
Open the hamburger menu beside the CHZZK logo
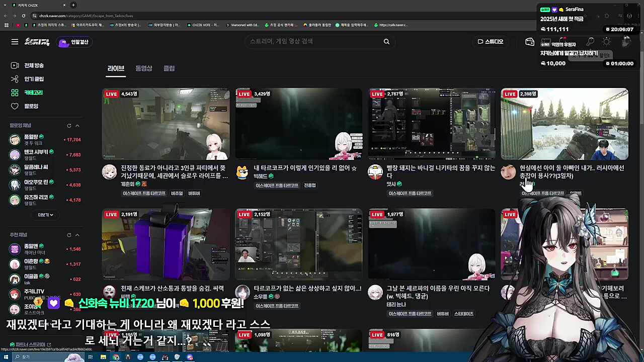[x=15, y=42]
